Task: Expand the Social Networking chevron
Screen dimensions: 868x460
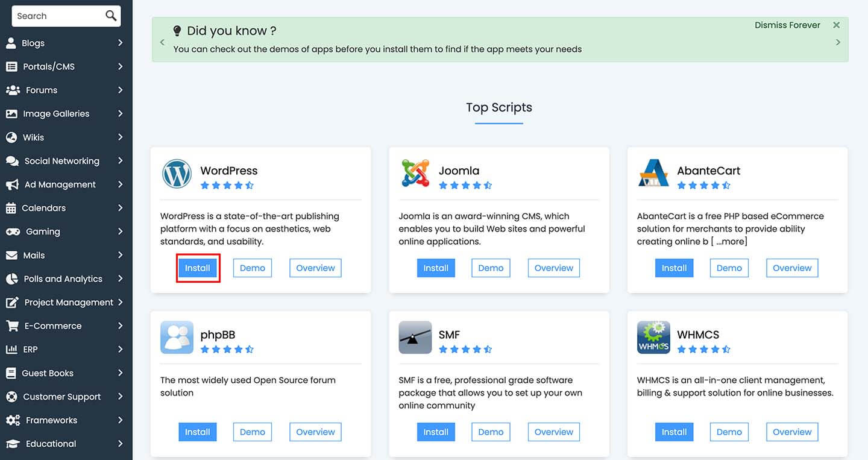Action: [121, 161]
